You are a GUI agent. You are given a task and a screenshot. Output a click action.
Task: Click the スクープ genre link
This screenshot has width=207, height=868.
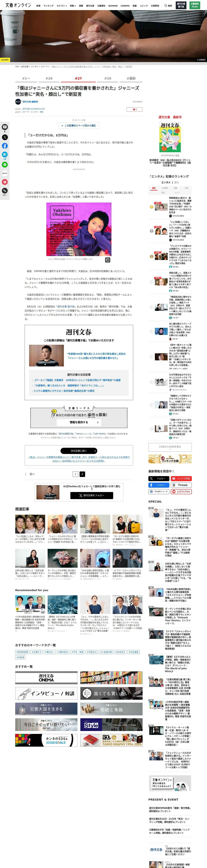(x=26, y=112)
